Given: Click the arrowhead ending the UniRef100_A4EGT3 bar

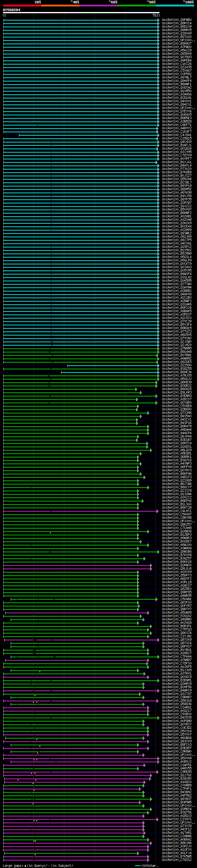Looking at the screenshot, I should [144, 478].
